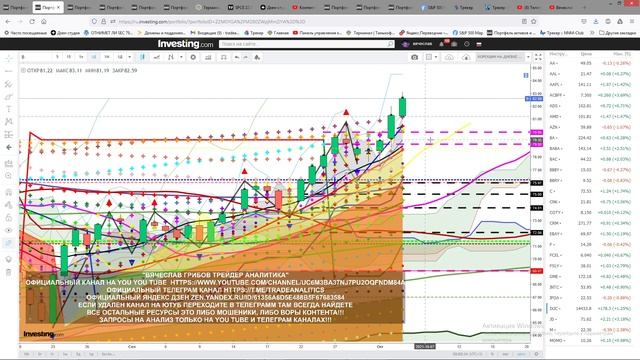Image resolution: width=640 pixels, height=360 pixels.
Task: Open the S&P 500 Map bookmark
Action: 467,33
